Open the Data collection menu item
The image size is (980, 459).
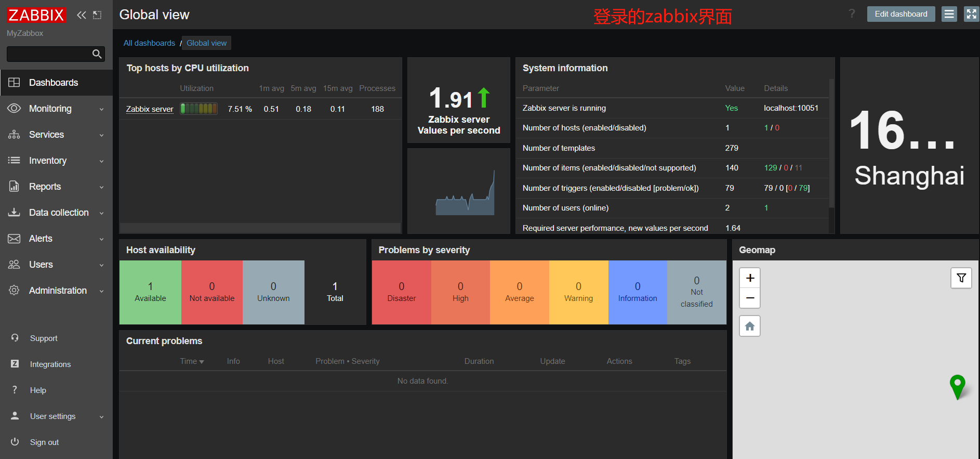pos(56,213)
